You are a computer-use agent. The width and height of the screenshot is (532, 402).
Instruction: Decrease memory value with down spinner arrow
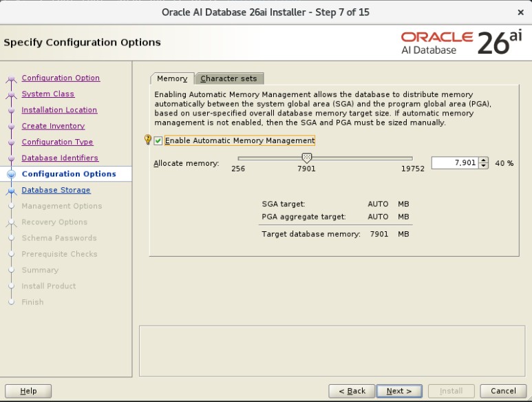tap(484, 165)
